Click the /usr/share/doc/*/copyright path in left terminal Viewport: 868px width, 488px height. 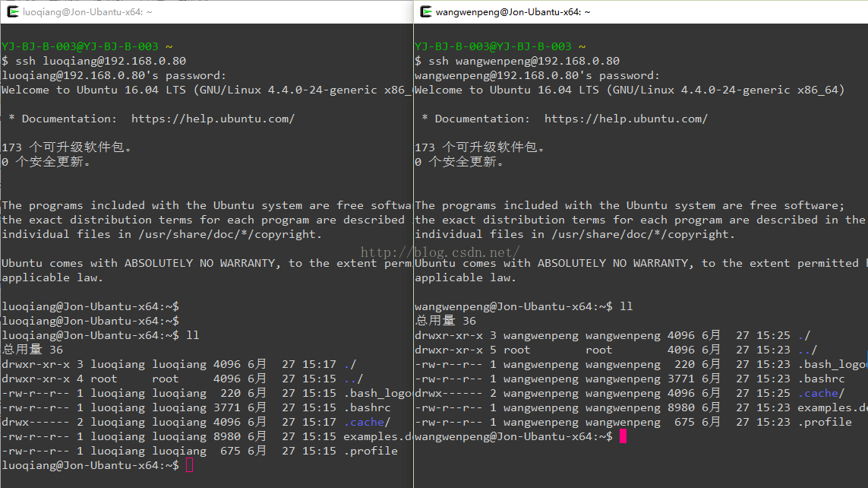228,234
